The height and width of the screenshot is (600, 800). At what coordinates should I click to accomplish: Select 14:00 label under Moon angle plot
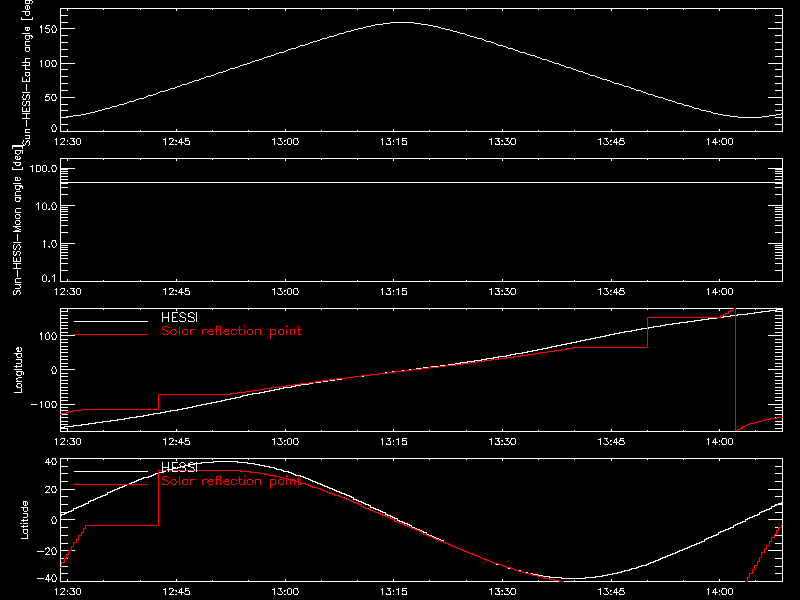[x=720, y=292]
